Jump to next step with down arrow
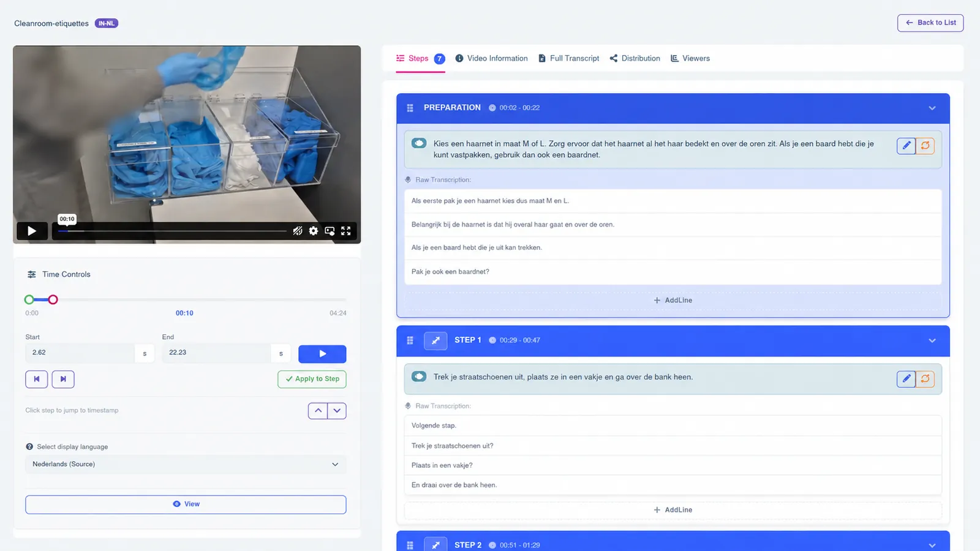 337,411
